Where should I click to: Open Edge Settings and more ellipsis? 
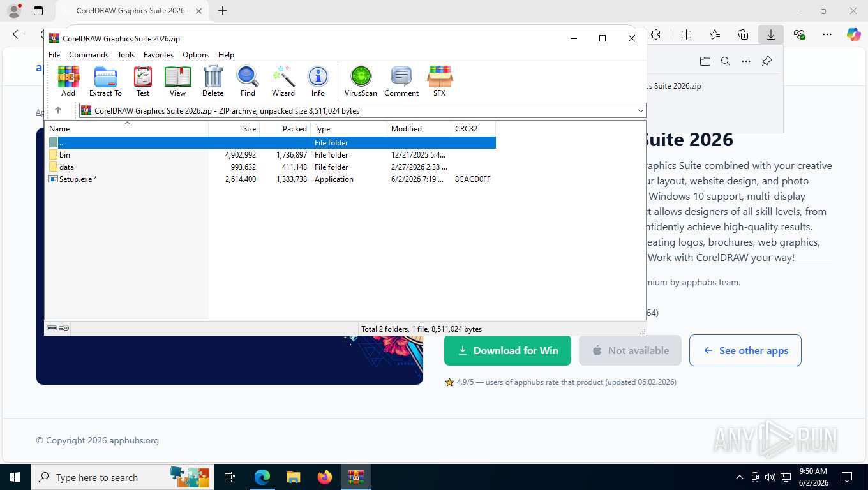(x=827, y=34)
